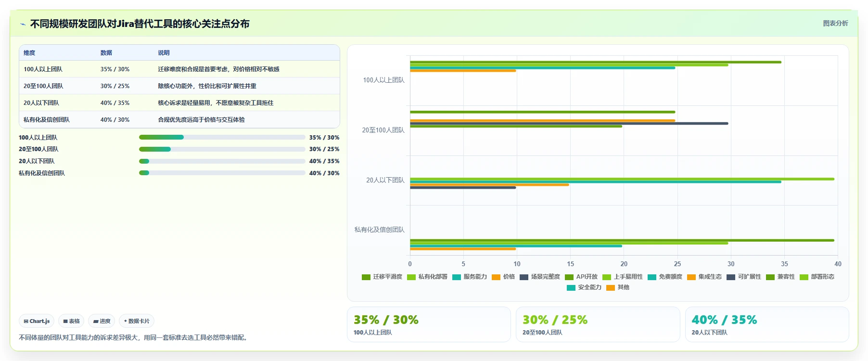Toggle the 服务能力 legend series
This screenshot has height=361, width=868.
click(470, 277)
